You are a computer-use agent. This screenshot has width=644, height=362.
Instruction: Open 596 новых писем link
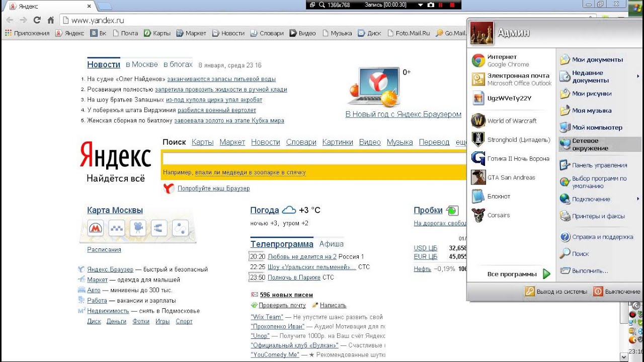pos(286,295)
